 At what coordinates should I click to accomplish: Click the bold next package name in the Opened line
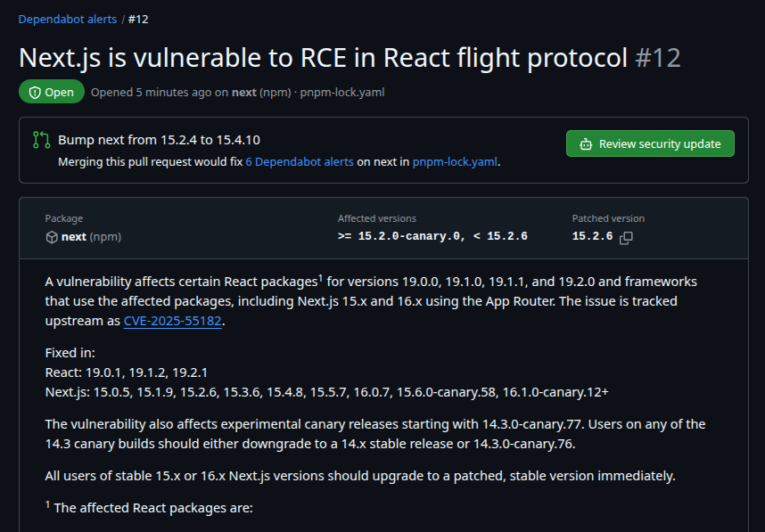pyautogui.click(x=243, y=92)
